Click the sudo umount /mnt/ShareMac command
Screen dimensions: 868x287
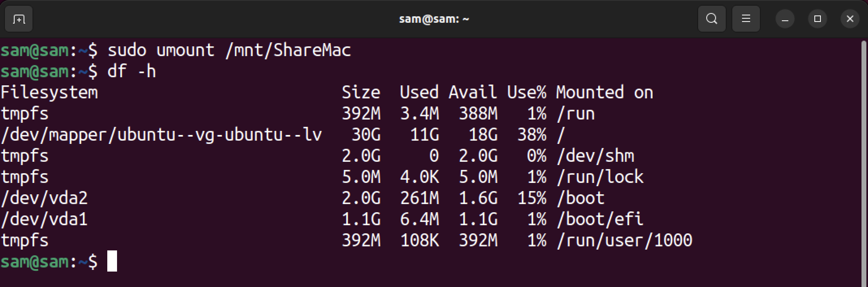[x=229, y=50]
